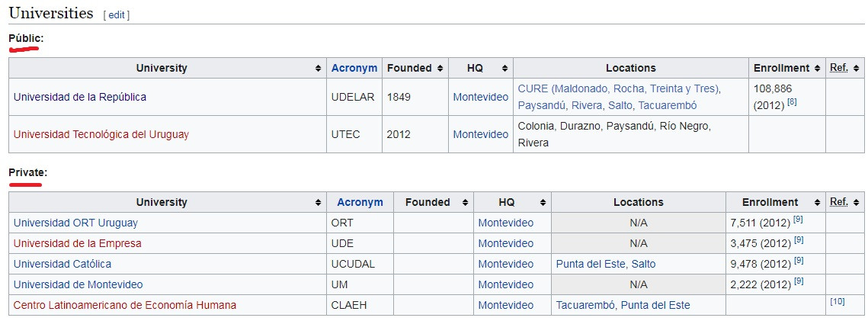Sort private universities table by HQ

pos(542,203)
